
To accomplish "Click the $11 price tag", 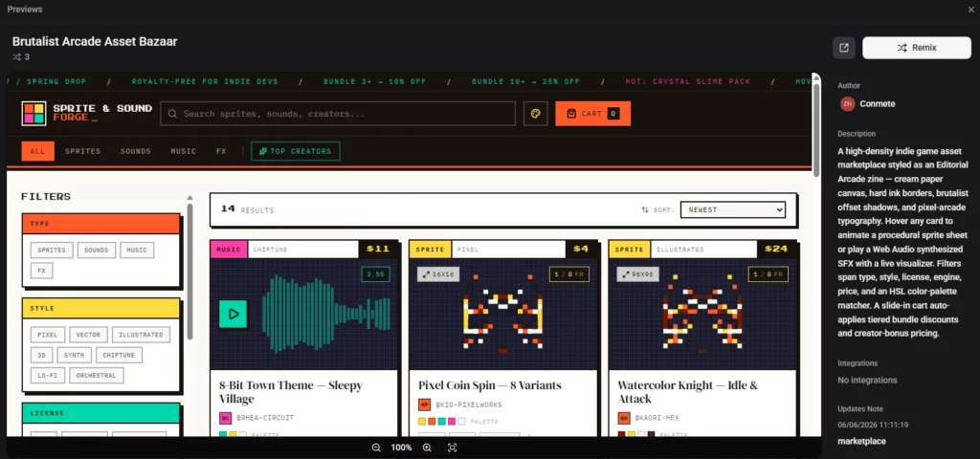I will (377, 250).
